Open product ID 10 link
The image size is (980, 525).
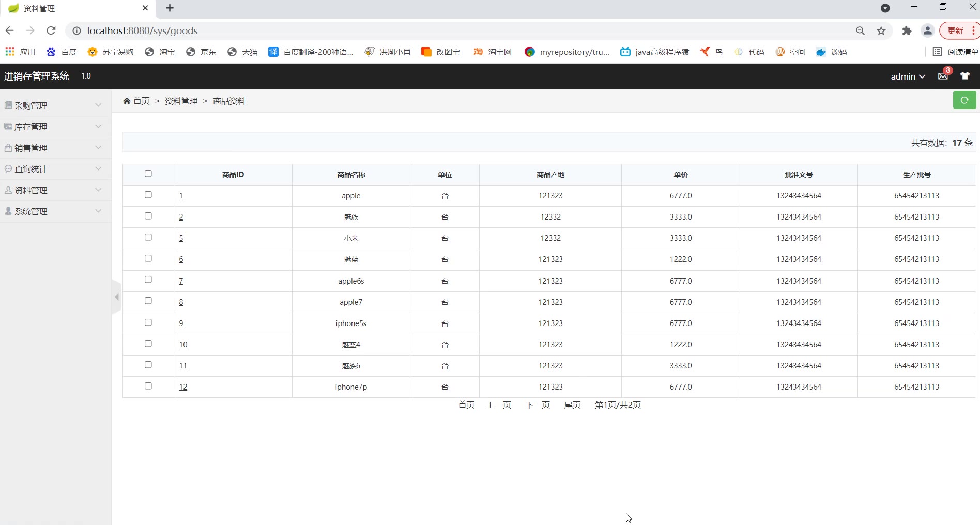tap(183, 345)
